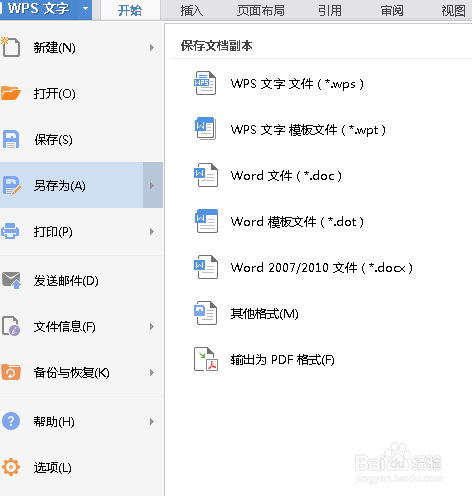Click the New document icon
Screen dimensions: 472x496
click(x=11, y=47)
